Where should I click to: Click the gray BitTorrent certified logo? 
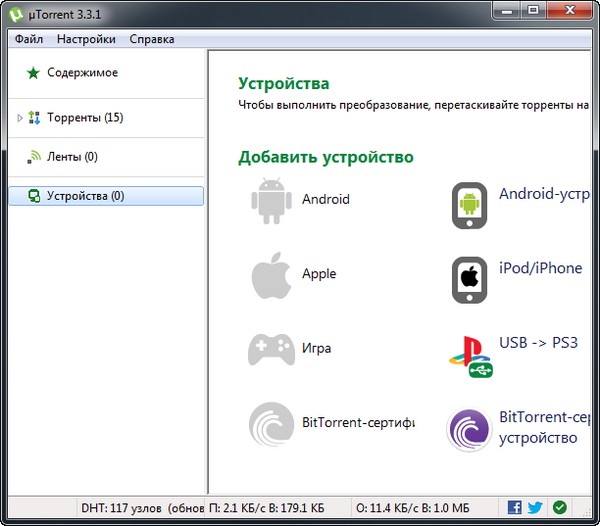(271, 424)
